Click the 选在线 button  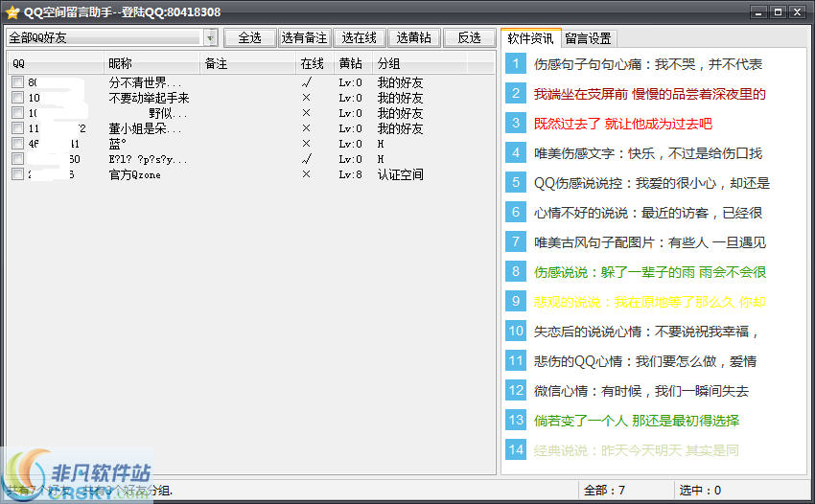pos(360,38)
